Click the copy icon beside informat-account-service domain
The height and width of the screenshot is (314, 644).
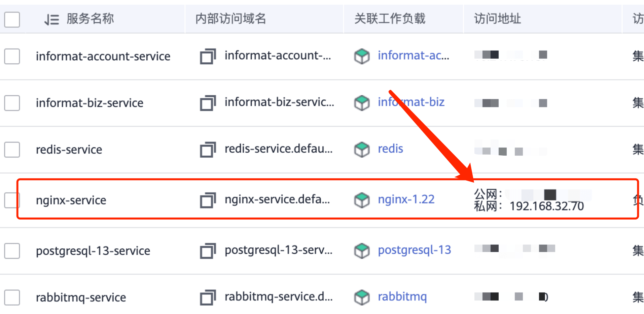click(x=207, y=57)
